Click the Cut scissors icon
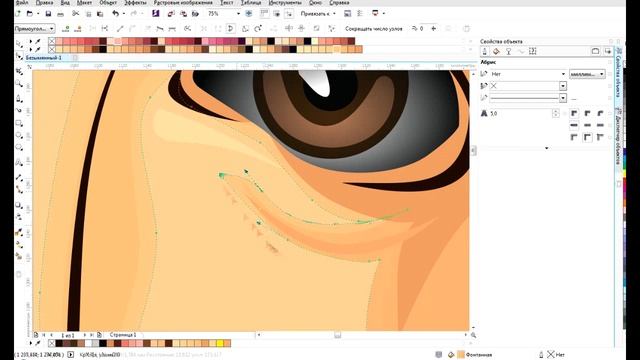Screen dimensions: 640x360 (76, 13)
